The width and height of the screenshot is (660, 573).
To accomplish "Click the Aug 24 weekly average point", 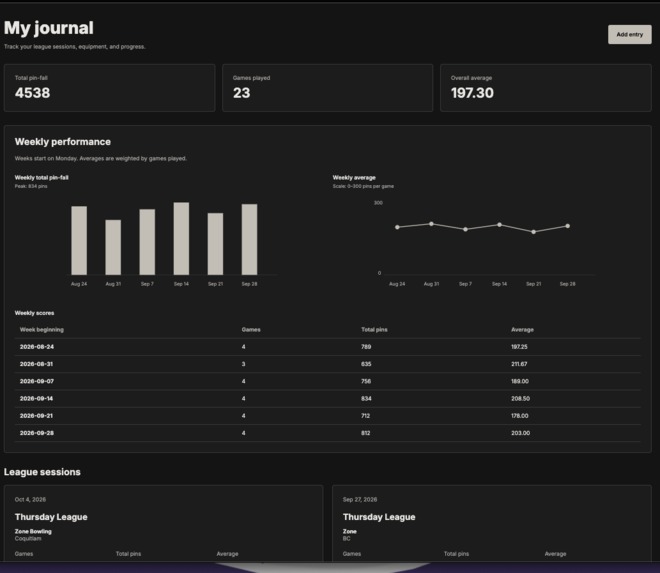I will (x=397, y=227).
